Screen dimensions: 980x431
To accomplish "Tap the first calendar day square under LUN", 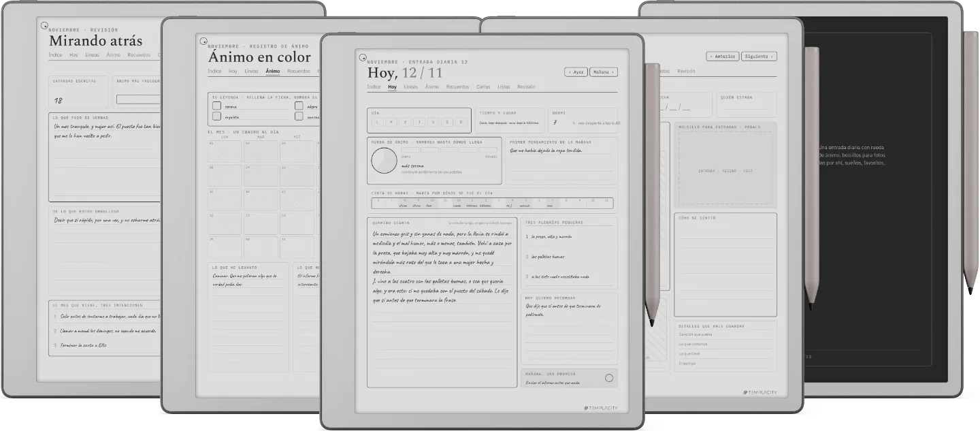I will coord(225,151).
